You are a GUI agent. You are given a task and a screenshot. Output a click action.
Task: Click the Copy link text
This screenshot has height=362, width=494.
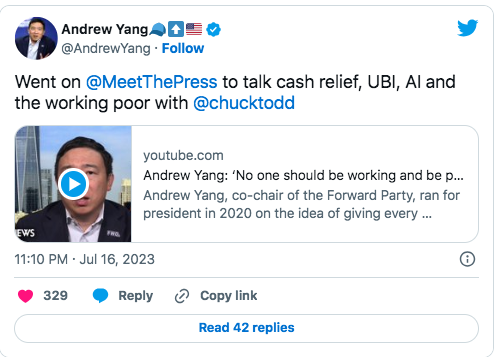tap(229, 296)
